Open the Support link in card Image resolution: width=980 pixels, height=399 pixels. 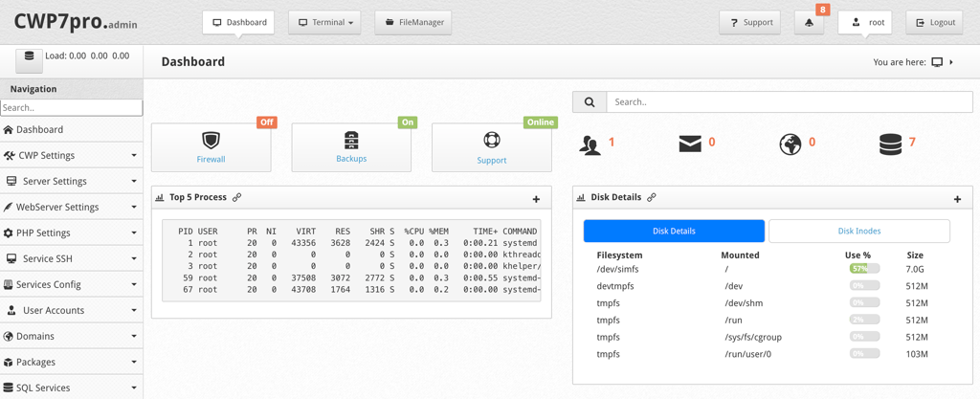[x=492, y=161]
